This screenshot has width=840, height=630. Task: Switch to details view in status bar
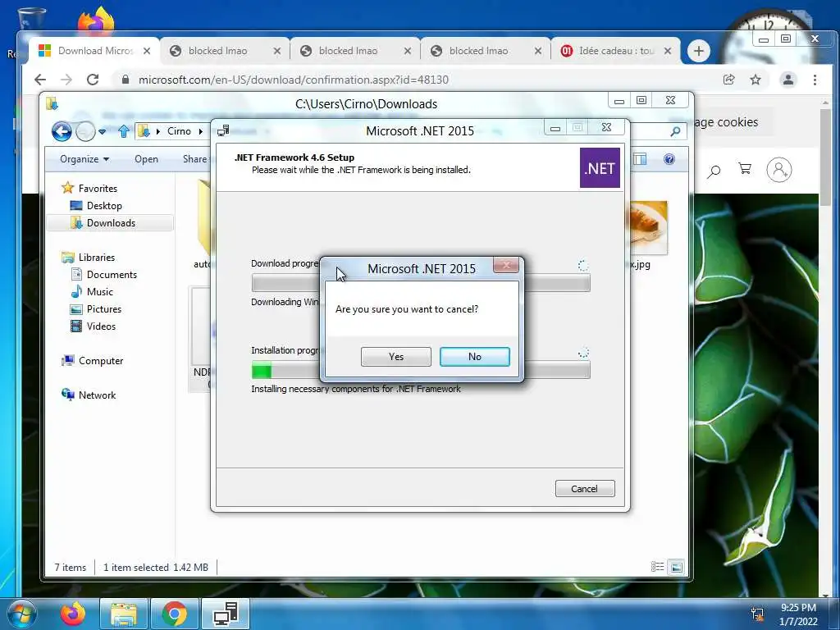click(x=657, y=567)
